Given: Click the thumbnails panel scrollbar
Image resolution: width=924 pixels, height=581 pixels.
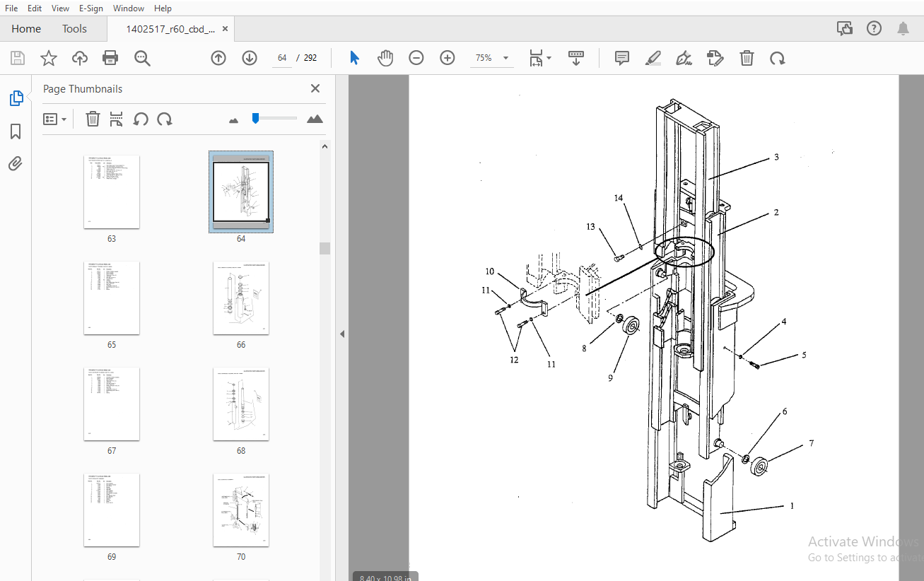Looking at the screenshot, I should [x=324, y=248].
